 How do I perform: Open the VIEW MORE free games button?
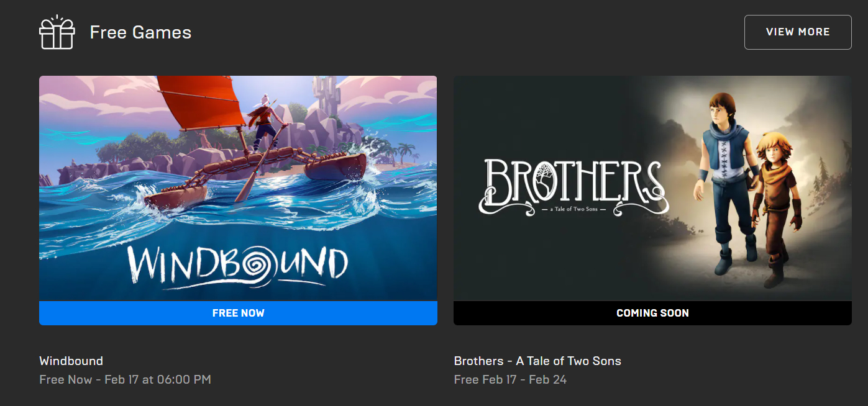pos(798,32)
